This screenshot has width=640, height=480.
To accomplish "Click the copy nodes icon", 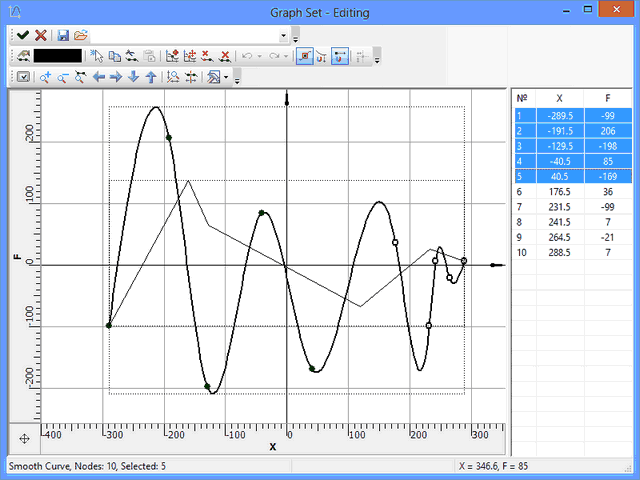I will coord(115,56).
